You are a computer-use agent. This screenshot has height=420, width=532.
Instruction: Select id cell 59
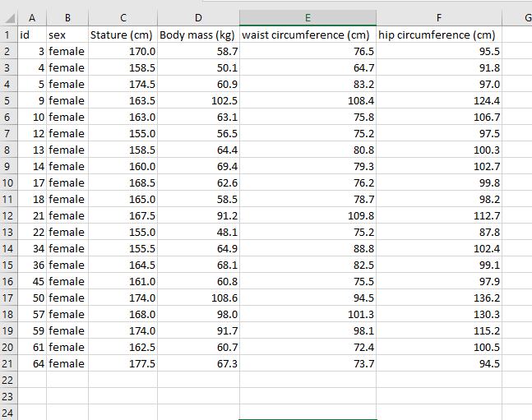(x=32, y=330)
